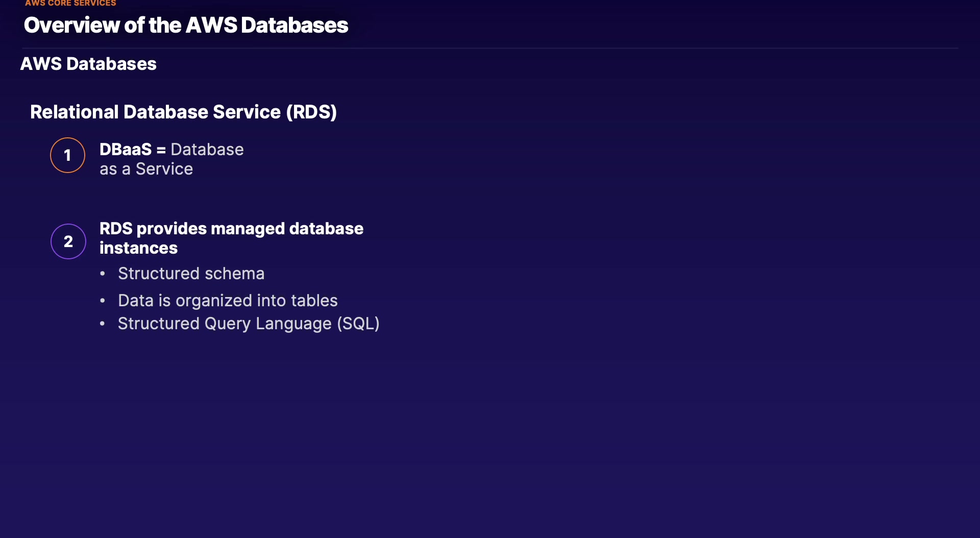Click the Overview of the AWS Databases title

point(186,26)
